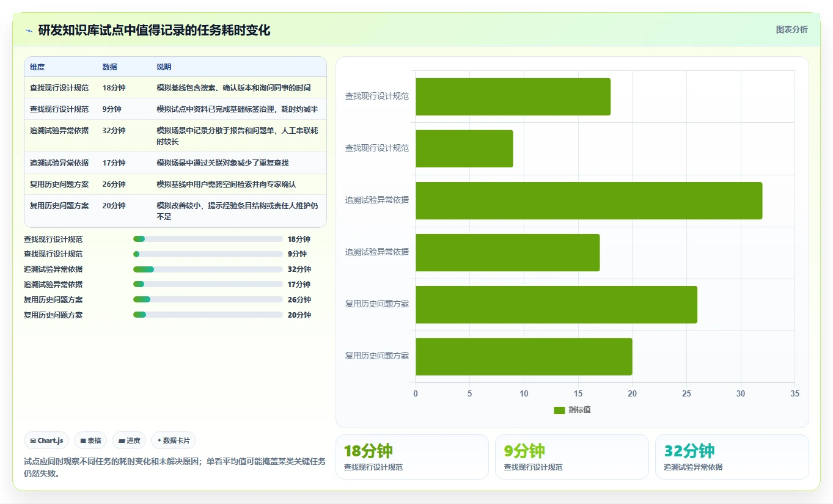Image resolution: width=833 pixels, height=504 pixels.
Task: Click the progress bar showing 20分钟
Action: tap(208, 315)
